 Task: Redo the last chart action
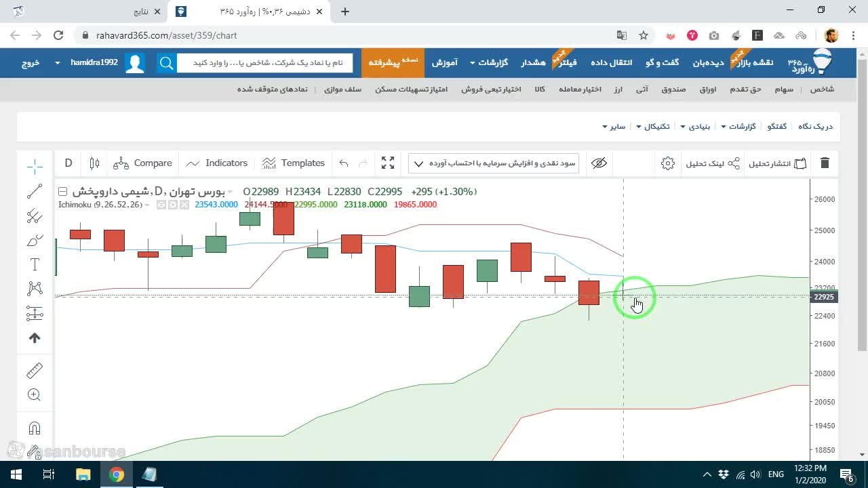(363, 163)
